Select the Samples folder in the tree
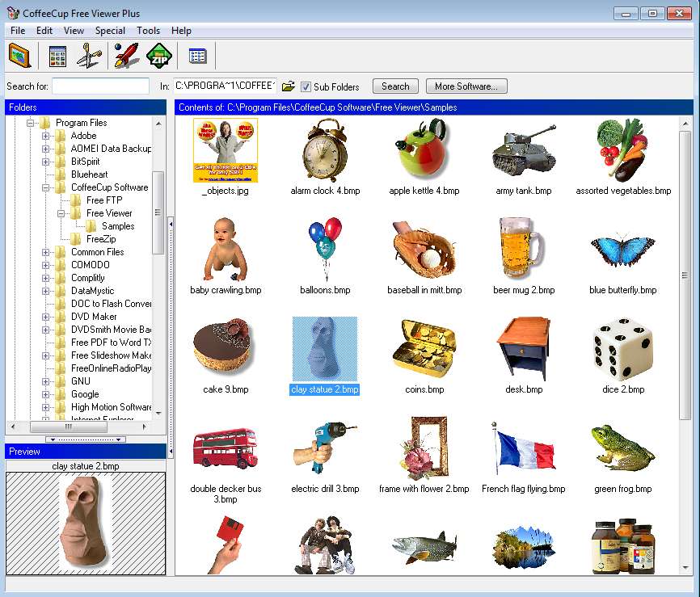The width and height of the screenshot is (700, 597). pyautogui.click(x=118, y=226)
